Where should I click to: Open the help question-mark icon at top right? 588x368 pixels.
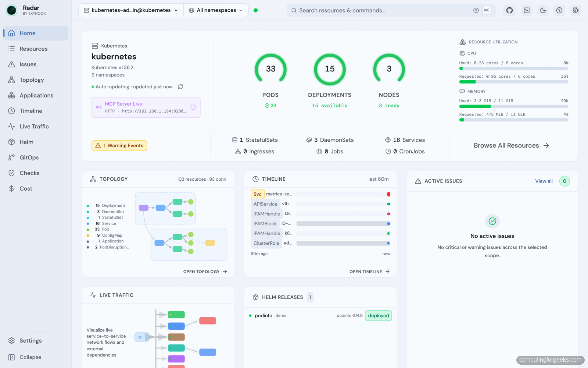[x=559, y=10]
